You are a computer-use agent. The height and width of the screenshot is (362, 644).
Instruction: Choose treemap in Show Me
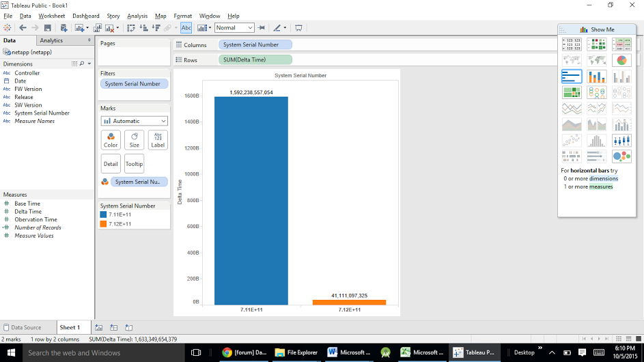coord(572,92)
